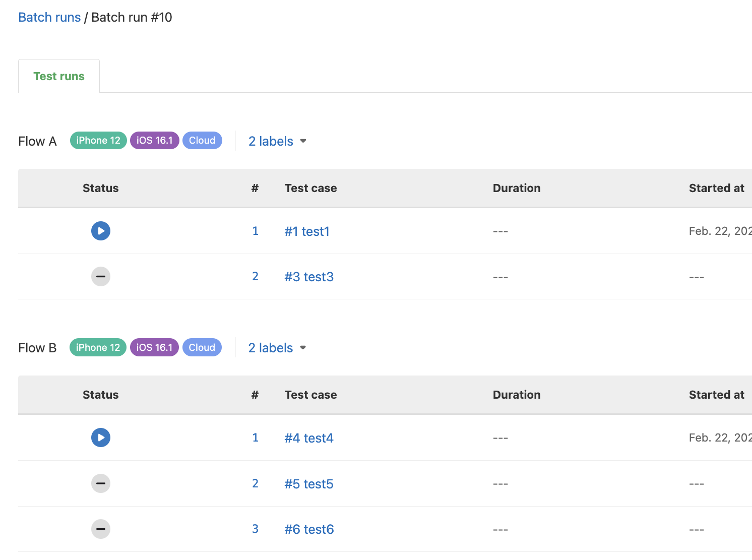Click Flow B Cloud label badge
This screenshot has height=560, width=752.
[202, 347]
